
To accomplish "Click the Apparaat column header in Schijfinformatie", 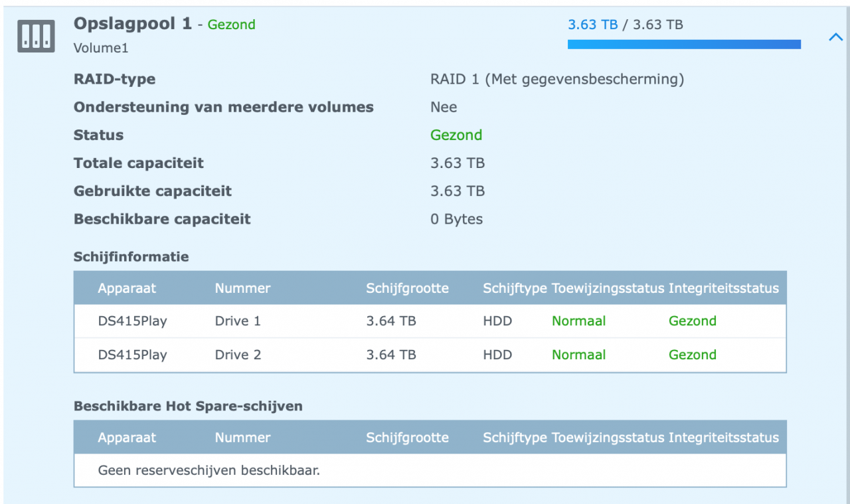I will (x=127, y=288).
